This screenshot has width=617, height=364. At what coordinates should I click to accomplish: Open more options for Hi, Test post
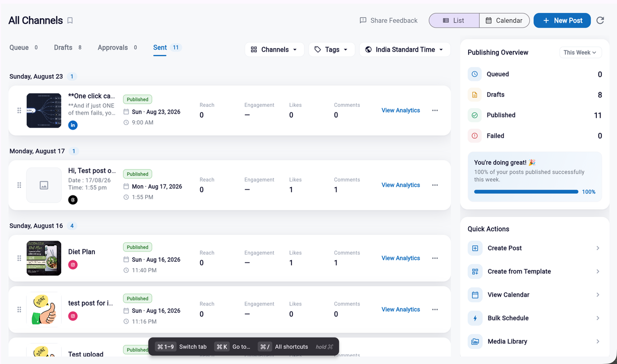pos(435,185)
